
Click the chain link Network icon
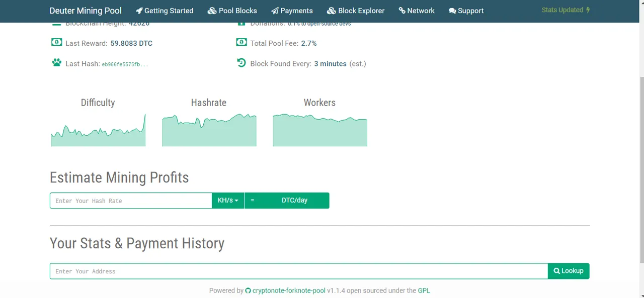tap(402, 11)
